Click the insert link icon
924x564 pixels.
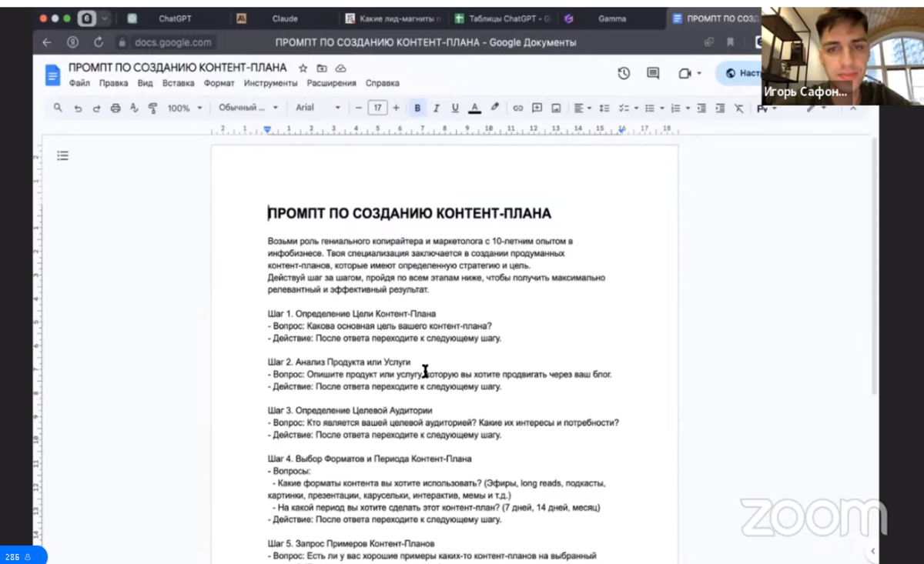(518, 108)
